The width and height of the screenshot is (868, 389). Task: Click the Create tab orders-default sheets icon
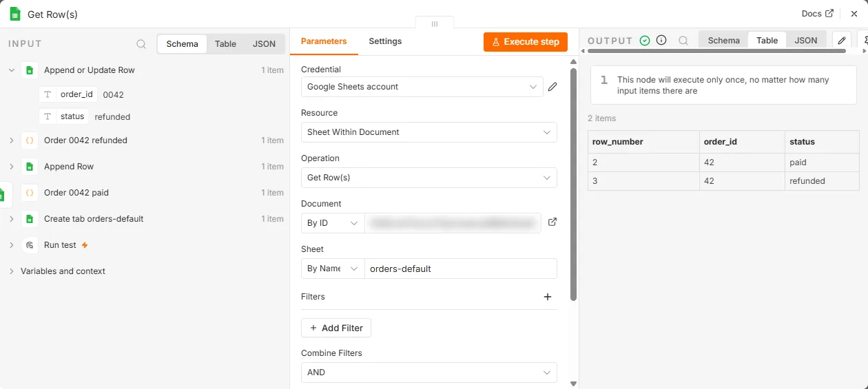coord(30,219)
